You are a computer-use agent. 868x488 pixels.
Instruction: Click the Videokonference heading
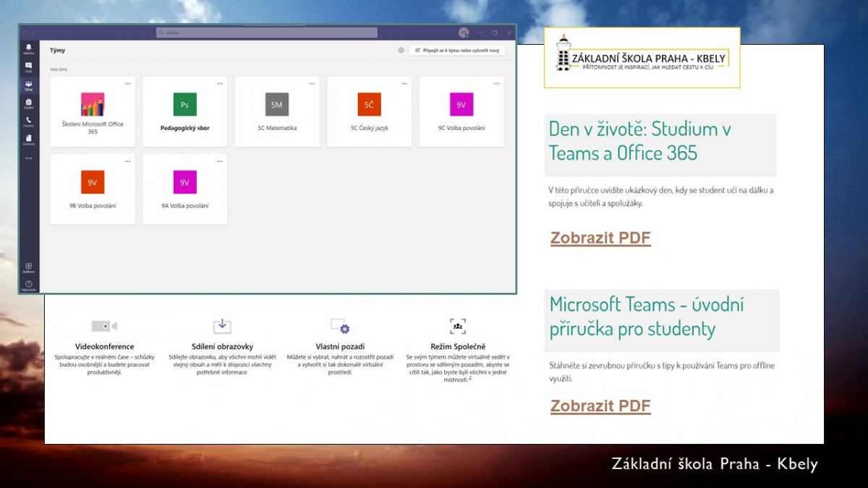click(x=104, y=346)
